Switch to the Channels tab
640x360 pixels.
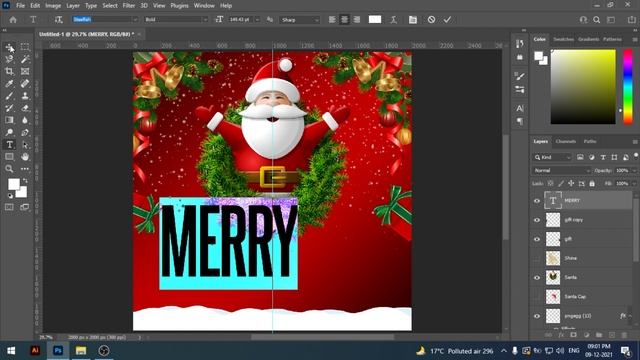(565, 141)
